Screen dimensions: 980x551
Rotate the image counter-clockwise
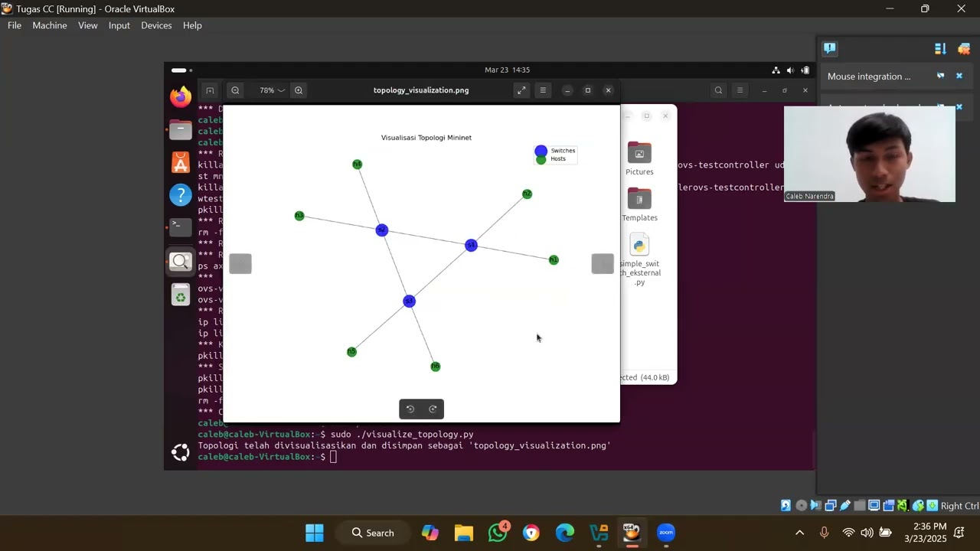(x=410, y=409)
